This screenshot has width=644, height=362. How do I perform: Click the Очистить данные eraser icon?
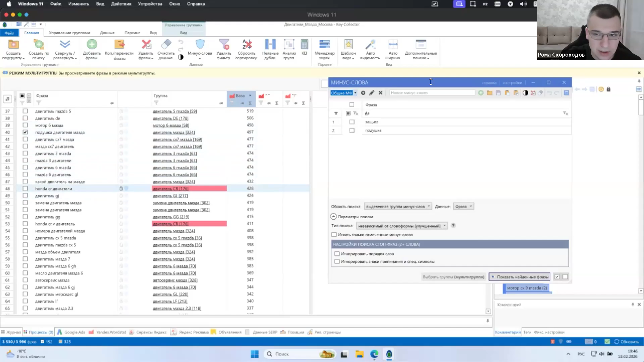[x=166, y=44]
